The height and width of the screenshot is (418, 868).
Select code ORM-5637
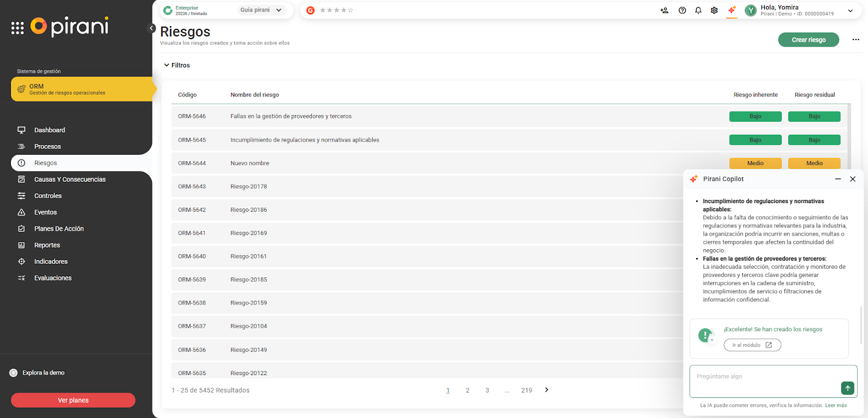pyautogui.click(x=192, y=326)
